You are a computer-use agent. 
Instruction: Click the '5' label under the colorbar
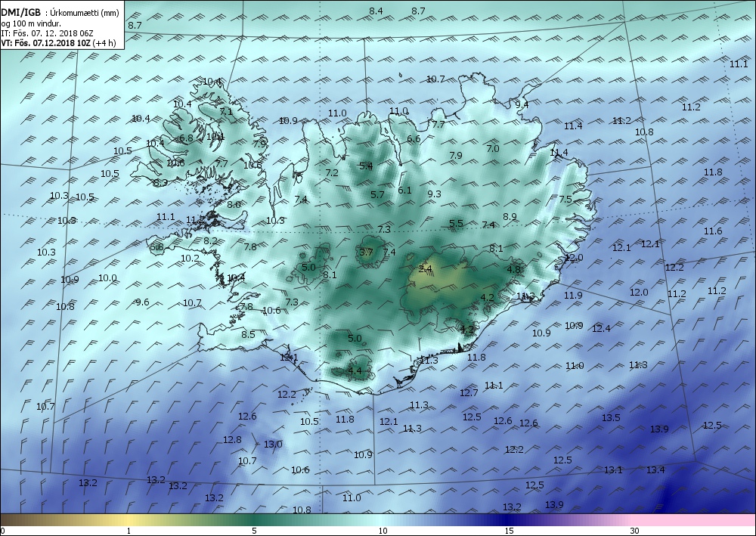254,531
